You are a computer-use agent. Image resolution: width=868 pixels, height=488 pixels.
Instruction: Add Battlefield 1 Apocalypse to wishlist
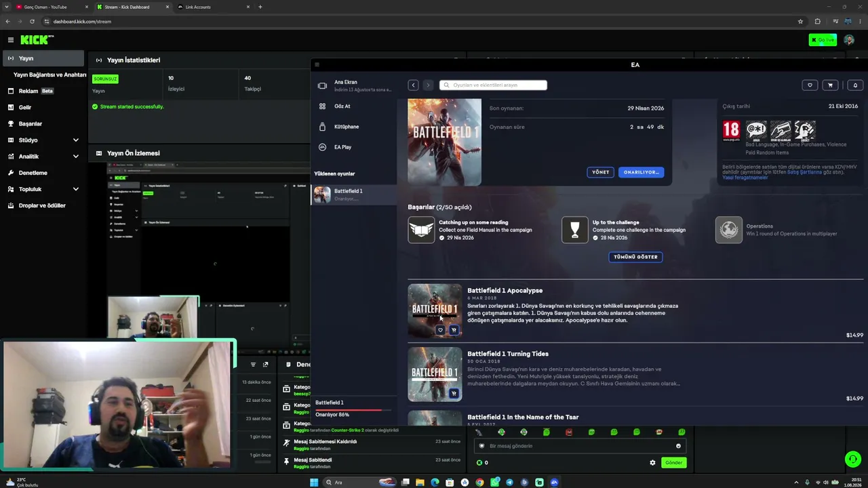[440, 330]
